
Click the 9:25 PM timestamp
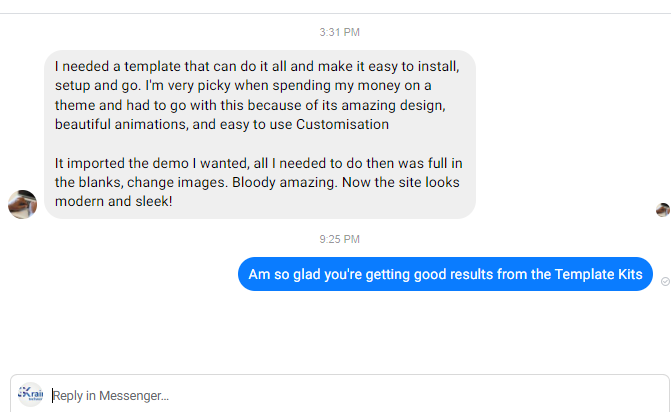339,239
